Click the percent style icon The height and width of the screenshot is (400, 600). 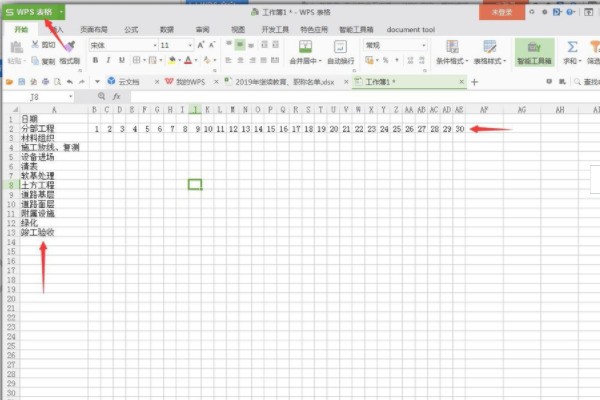[385, 60]
